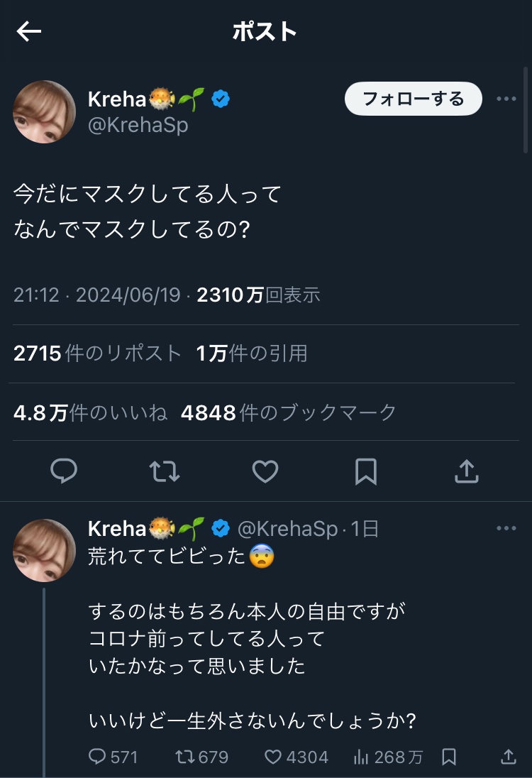Go back using the arrow icon
Screen dimensions: 532x778
tap(29, 31)
